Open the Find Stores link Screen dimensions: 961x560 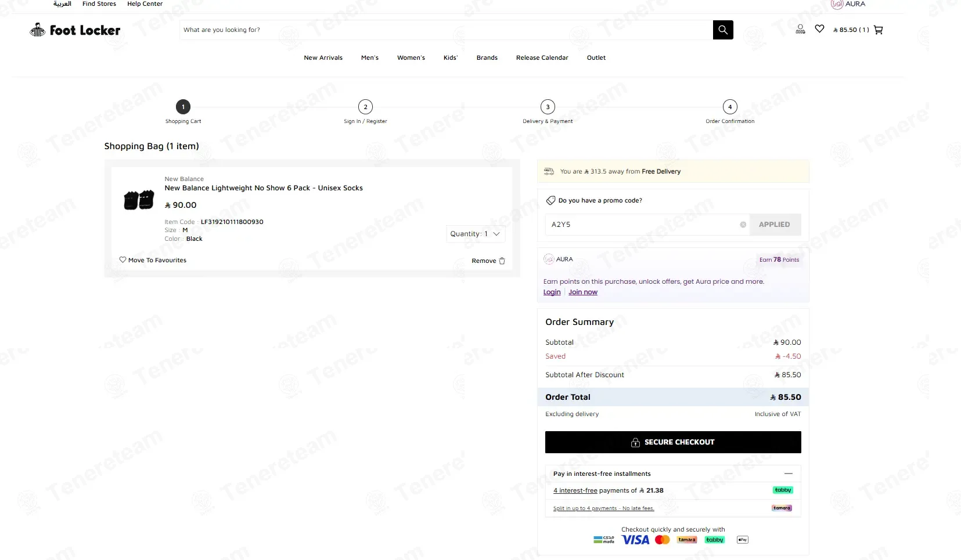[x=99, y=4]
